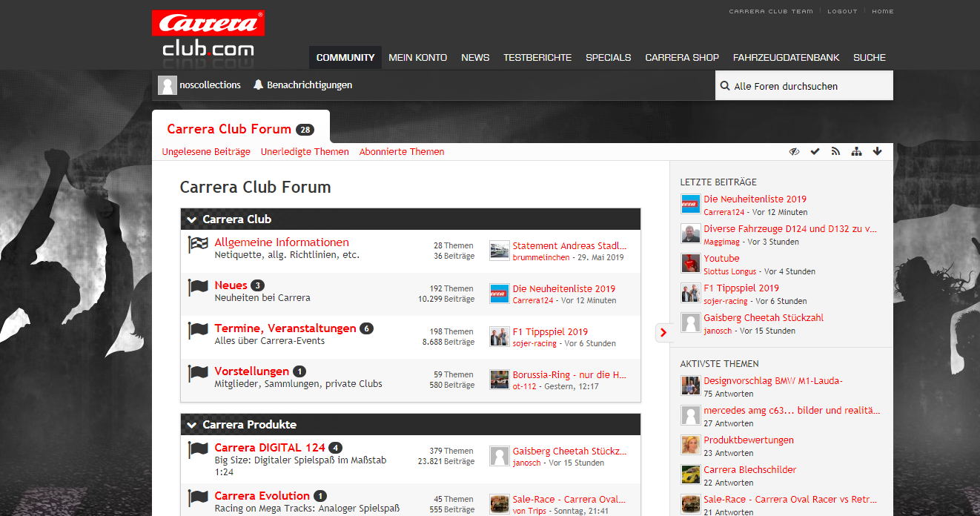This screenshot has height=516, width=980.
Task: Open Statement Andreas Stadl thread
Action: 570,245
